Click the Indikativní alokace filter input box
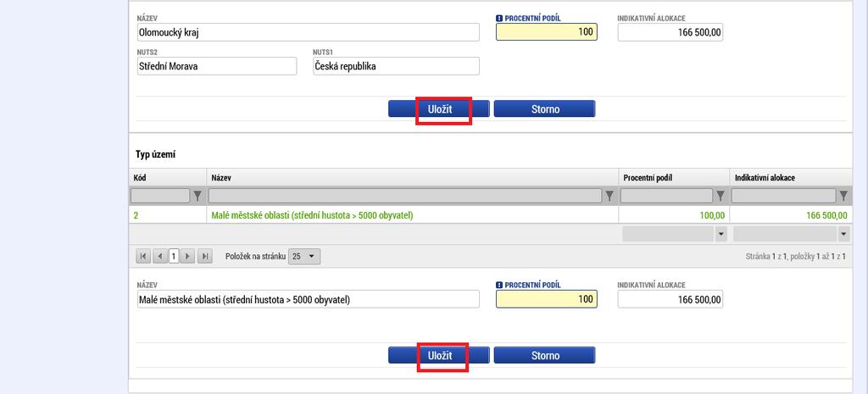868x394 pixels. click(x=784, y=196)
